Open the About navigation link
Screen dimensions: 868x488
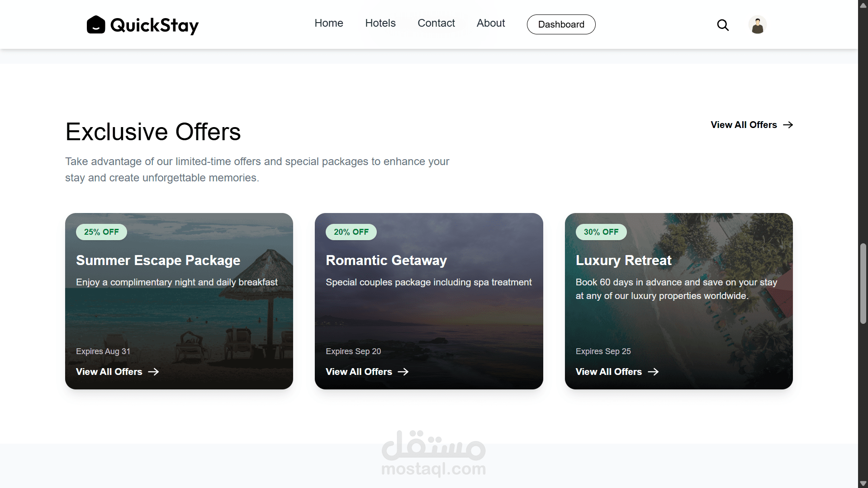(491, 23)
